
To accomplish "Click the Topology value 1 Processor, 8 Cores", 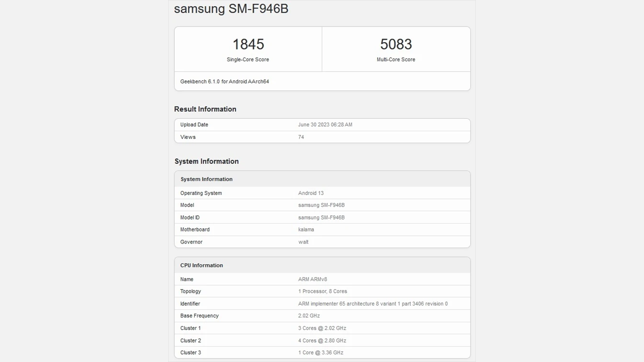I will click(322, 291).
